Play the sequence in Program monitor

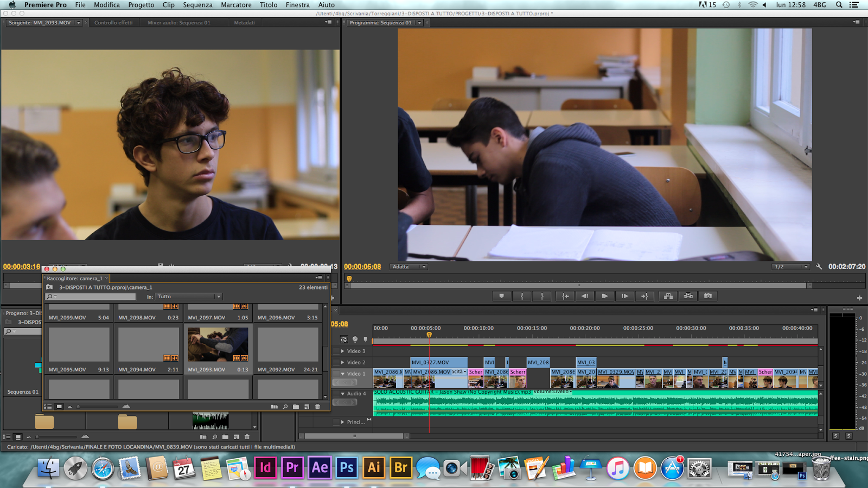tap(605, 296)
